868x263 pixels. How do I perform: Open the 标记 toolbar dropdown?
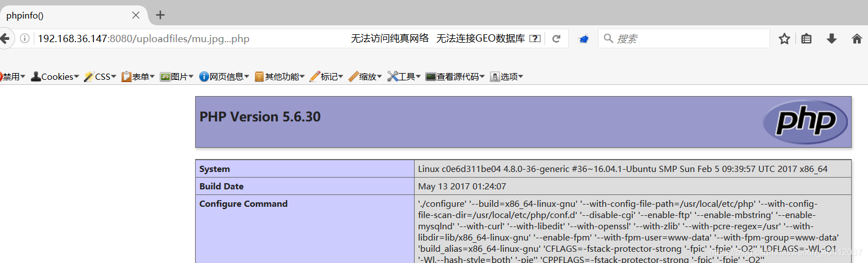[x=327, y=77]
